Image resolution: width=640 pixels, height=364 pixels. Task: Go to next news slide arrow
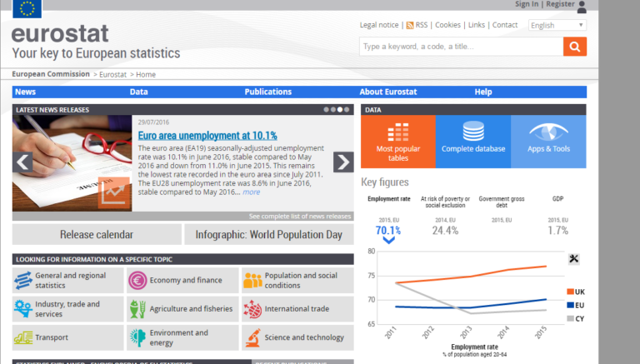tap(343, 162)
